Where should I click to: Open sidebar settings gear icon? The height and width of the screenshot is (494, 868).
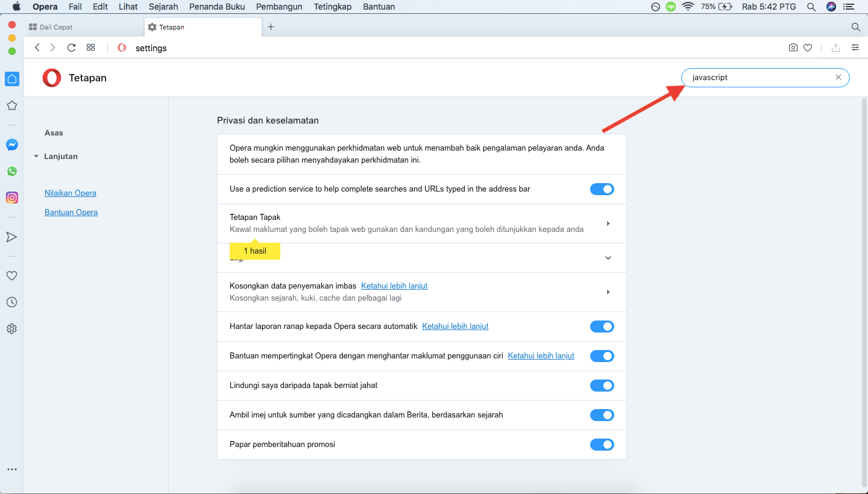(x=11, y=329)
